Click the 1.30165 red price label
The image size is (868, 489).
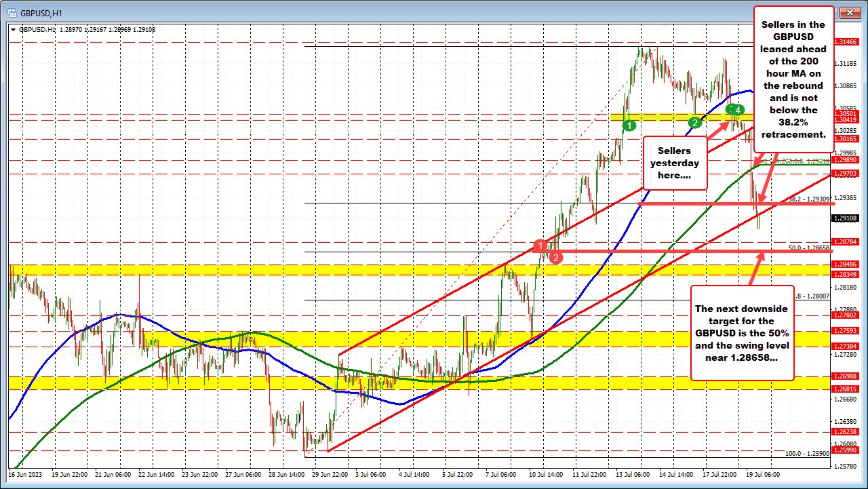click(x=846, y=139)
